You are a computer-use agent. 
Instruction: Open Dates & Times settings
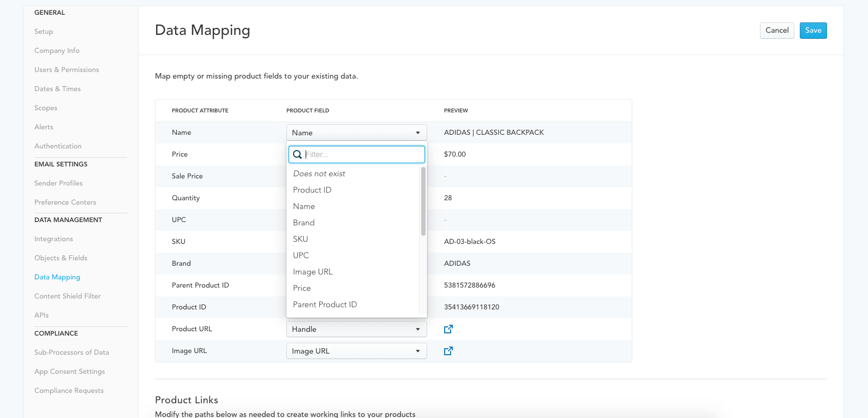[x=57, y=89]
